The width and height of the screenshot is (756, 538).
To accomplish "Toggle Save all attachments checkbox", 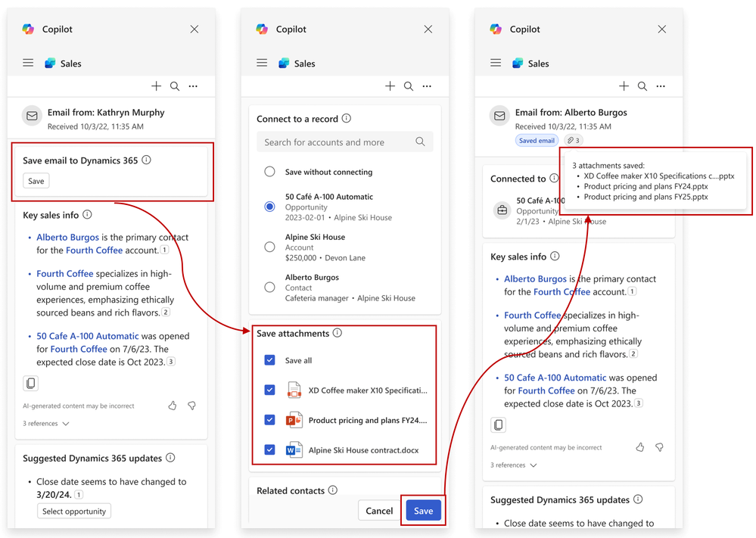I will pyautogui.click(x=269, y=360).
